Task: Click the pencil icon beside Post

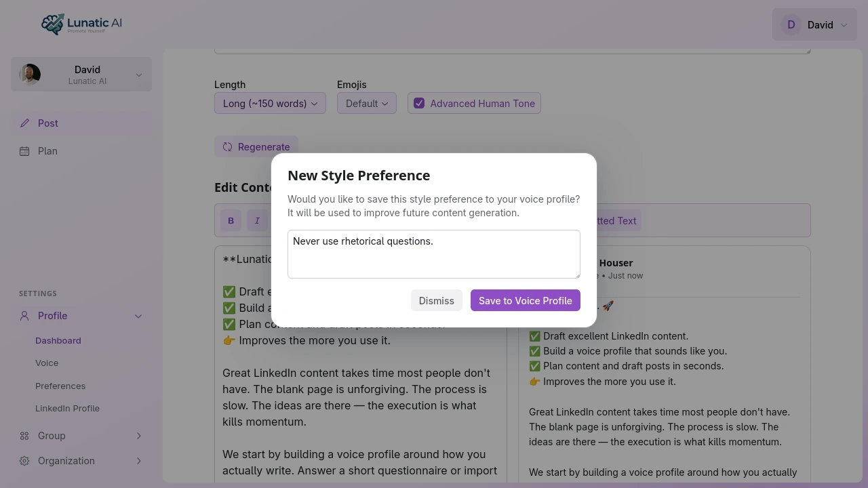Action: pyautogui.click(x=24, y=123)
